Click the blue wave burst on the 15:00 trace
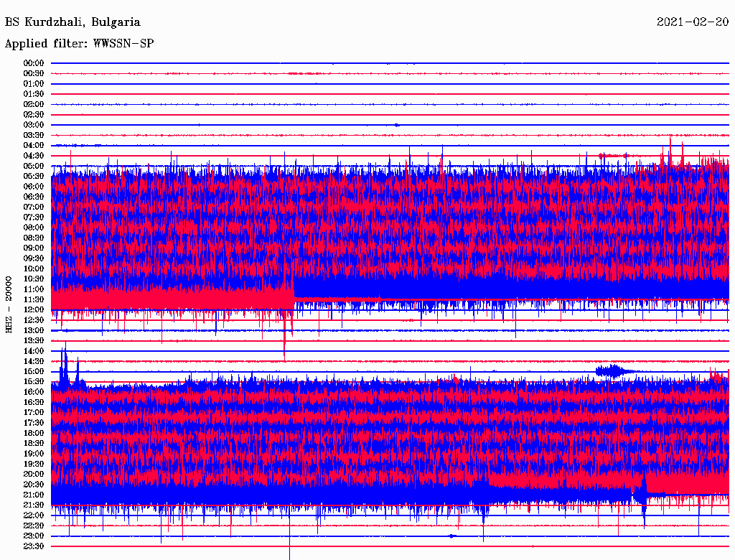The height and width of the screenshot is (560, 735). click(611, 370)
